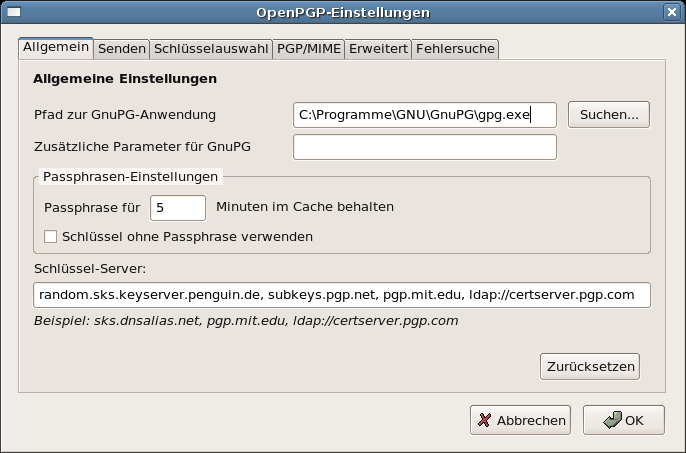Viewport: 686px width, 453px height.
Task: Select the PGP/MIME tab
Action: coord(309,49)
